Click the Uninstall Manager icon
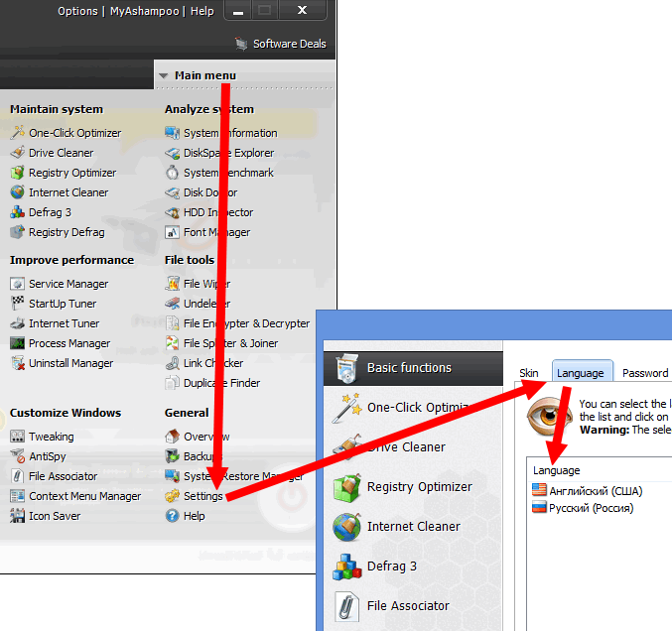Image resolution: width=672 pixels, height=631 pixels. tap(18, 363)
